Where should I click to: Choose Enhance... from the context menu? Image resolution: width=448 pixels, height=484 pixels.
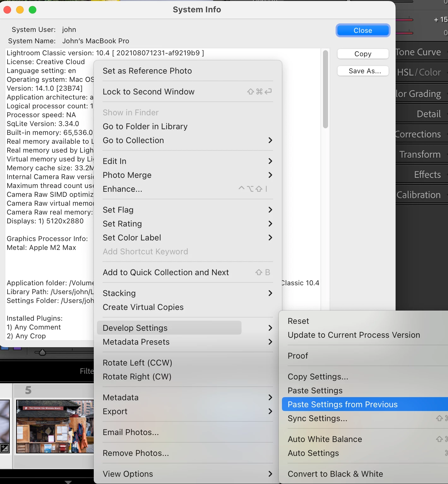[x=188, y=189]
